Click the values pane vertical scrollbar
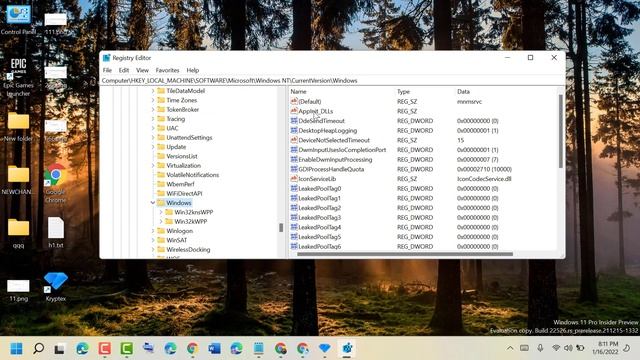Screen dimensions: 640x360 click(561, 131)
